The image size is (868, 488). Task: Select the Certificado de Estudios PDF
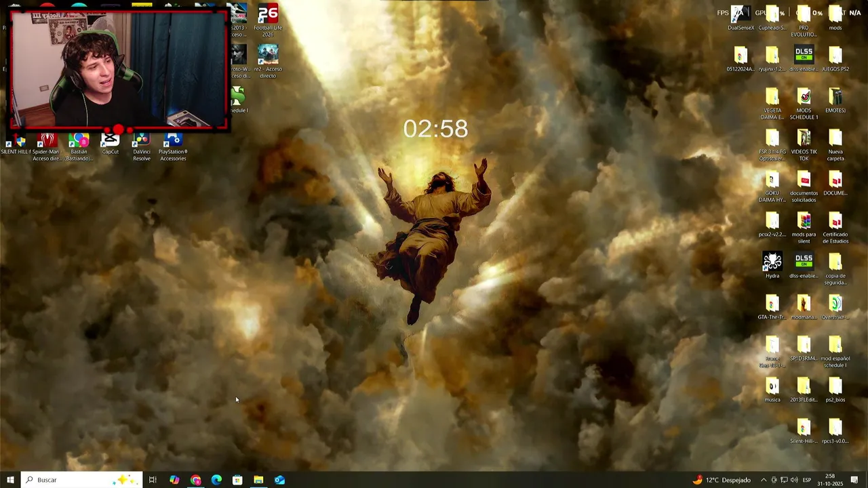point(835,228)
